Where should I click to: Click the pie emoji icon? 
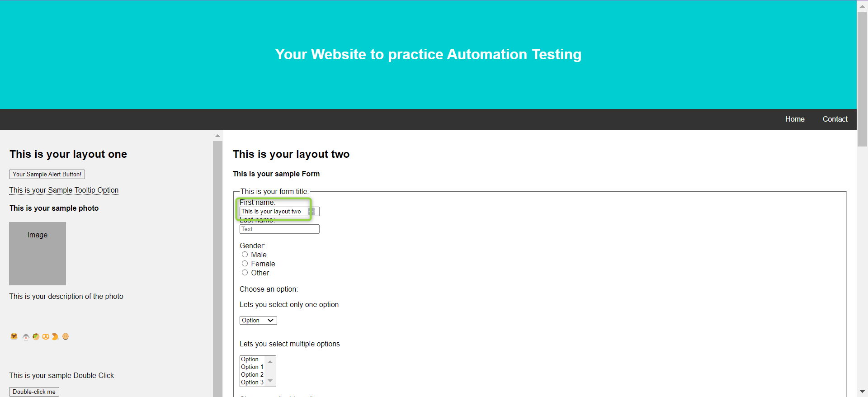66,336
